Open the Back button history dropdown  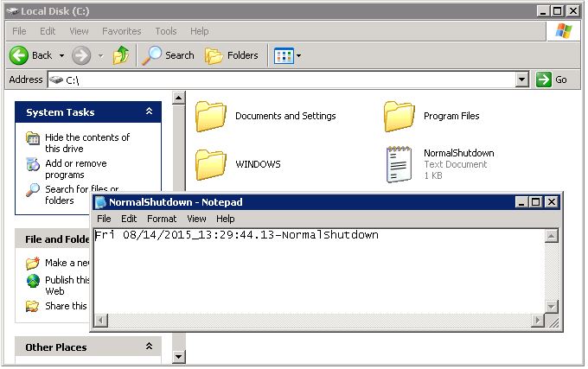[61, 56]
